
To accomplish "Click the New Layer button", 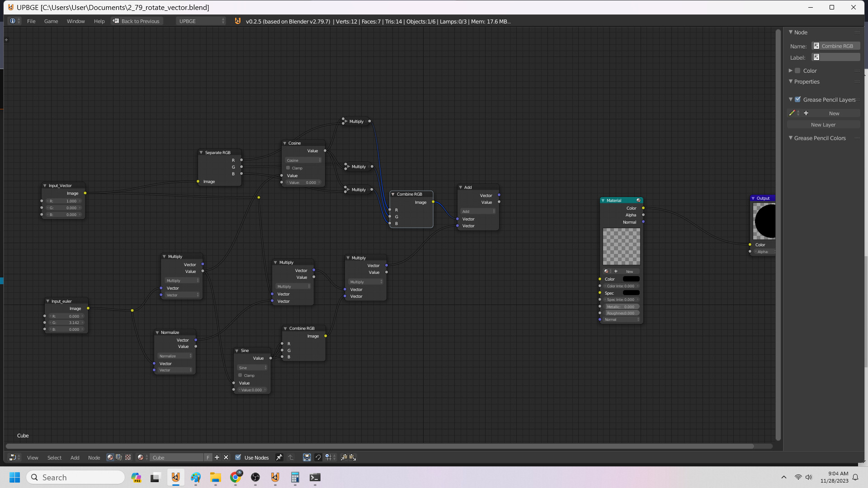I will (x=824, y=124).
